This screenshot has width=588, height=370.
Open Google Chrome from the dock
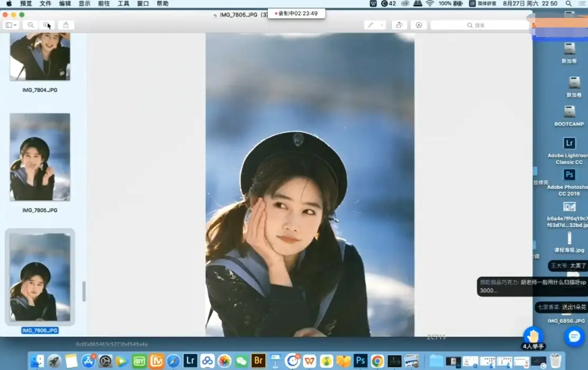pyautogui.click(x=378, y=361)
